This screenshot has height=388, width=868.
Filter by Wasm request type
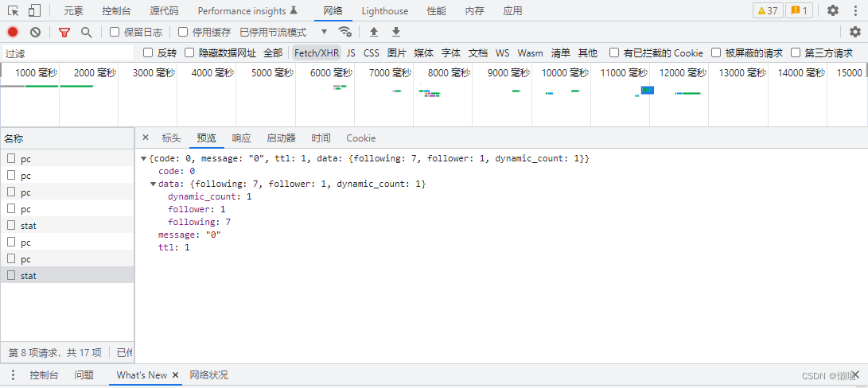530,52
